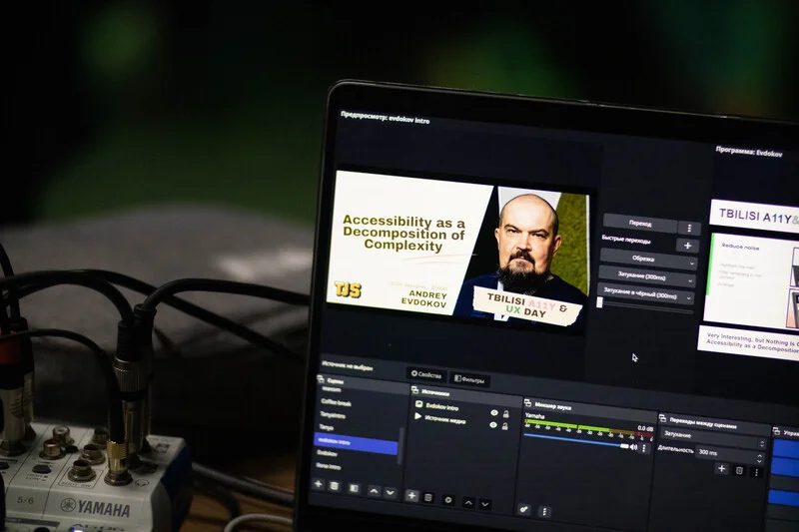Add quick transition with plus button
This screenshot has height=532, width=799.
coord(687,246)
